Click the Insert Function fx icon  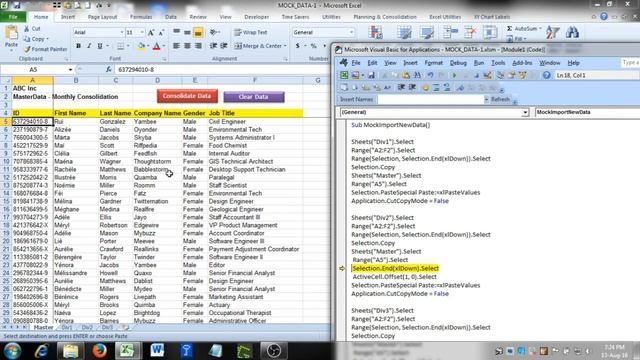click(108, 69)
